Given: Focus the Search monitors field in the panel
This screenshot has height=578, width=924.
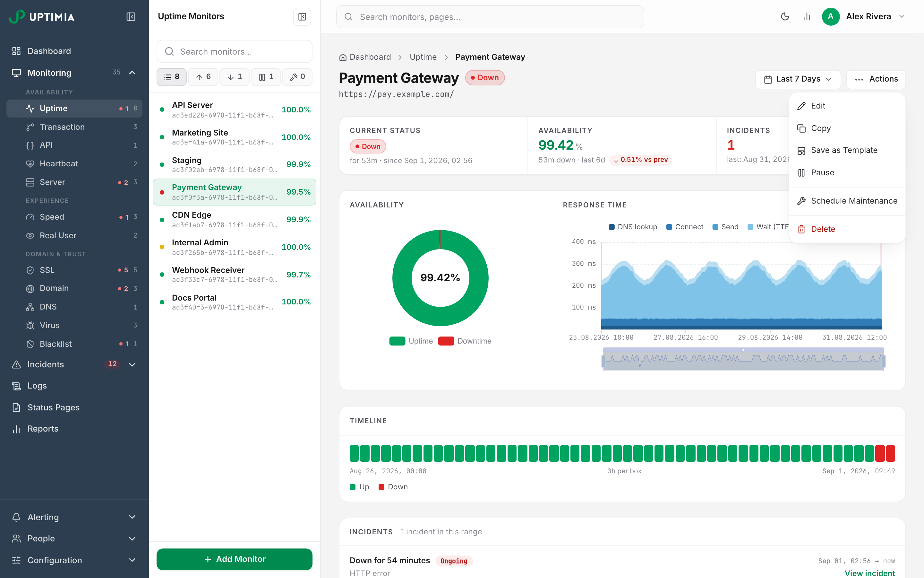Looking at the screenshot, I should point(235,52).
